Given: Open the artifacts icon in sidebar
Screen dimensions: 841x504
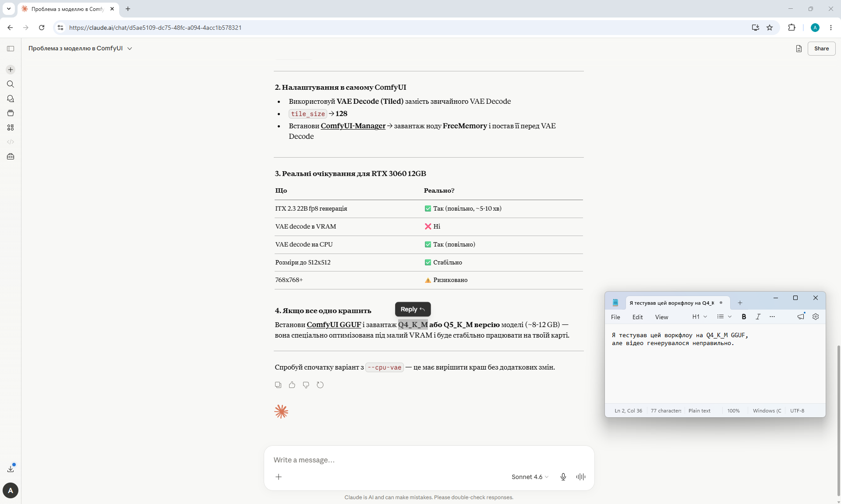Looking at the screenshot, I should pos(11,127).
